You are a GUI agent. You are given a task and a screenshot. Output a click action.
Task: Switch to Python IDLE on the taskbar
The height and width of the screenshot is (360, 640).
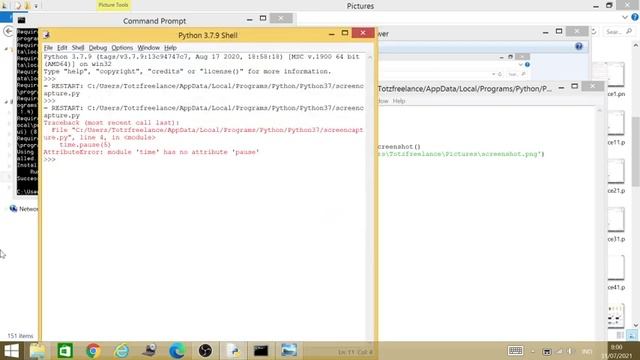(x=233, y=351)
